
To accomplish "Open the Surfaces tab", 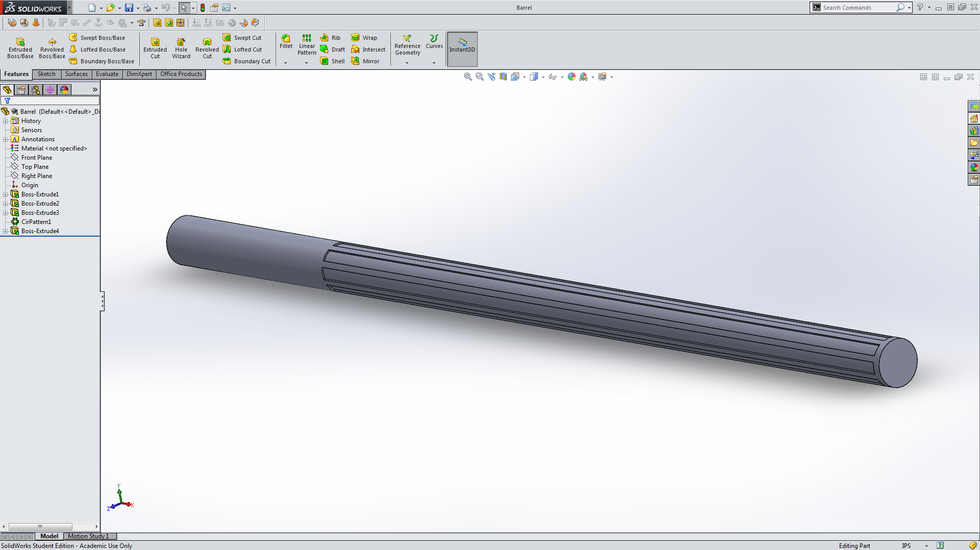I will 77,74.
